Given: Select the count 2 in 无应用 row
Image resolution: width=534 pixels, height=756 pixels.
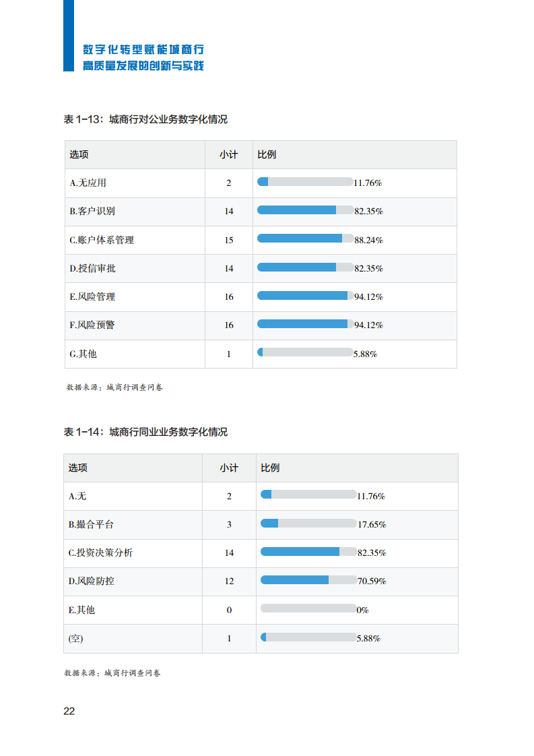Looking at the screenshot, I should (x=229, y=183).
